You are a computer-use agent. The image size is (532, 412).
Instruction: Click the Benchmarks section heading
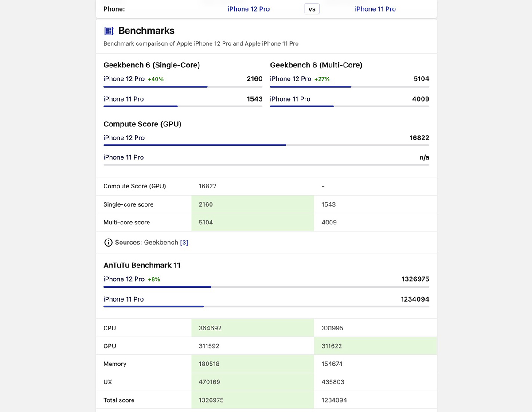146,31
